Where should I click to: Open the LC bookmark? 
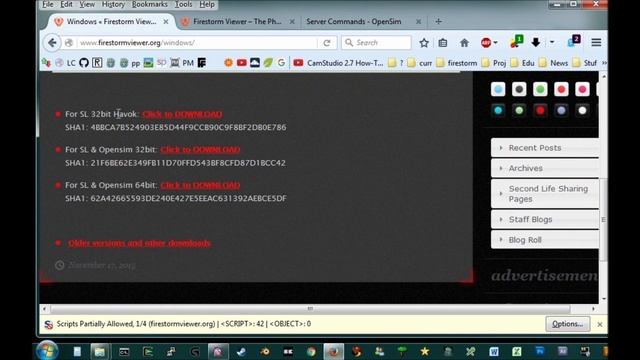[71, 63]
